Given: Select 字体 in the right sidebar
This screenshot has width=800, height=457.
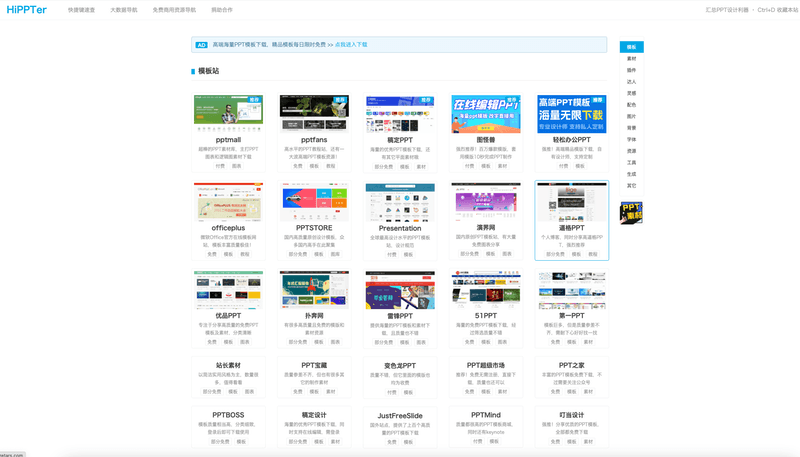Looking at the screenshot, I should point(632,139).
